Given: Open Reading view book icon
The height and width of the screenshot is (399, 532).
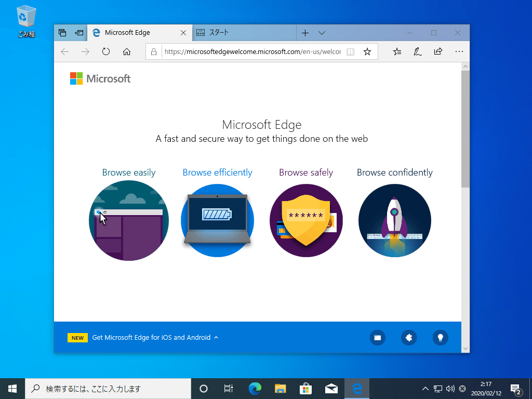Looking at the screenshot, I should [x=350, y=51].
